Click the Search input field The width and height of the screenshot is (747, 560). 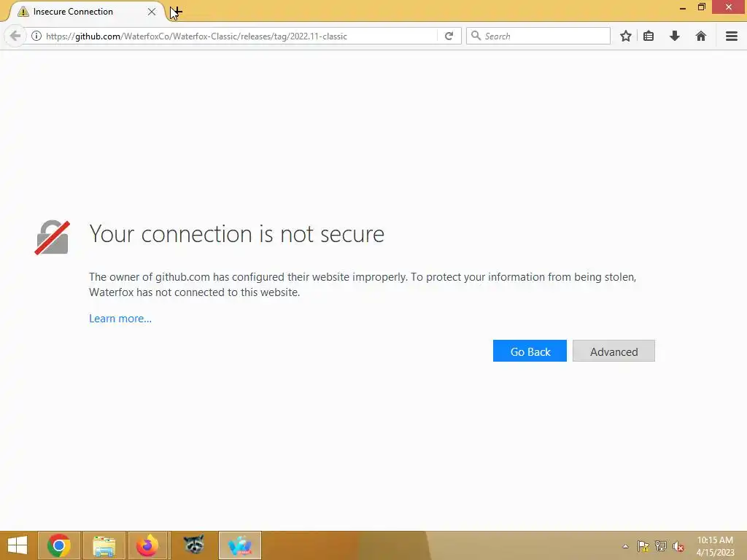click(538, 36)
